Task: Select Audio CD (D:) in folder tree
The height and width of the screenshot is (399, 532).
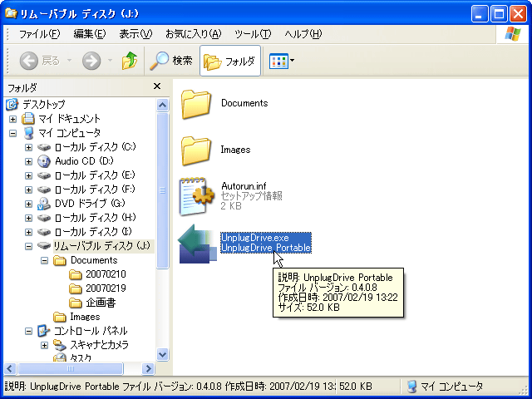Action: point(84,160)
